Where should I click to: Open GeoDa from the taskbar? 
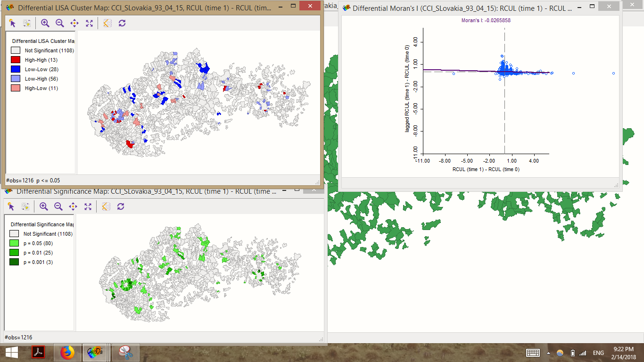(96, 352)
